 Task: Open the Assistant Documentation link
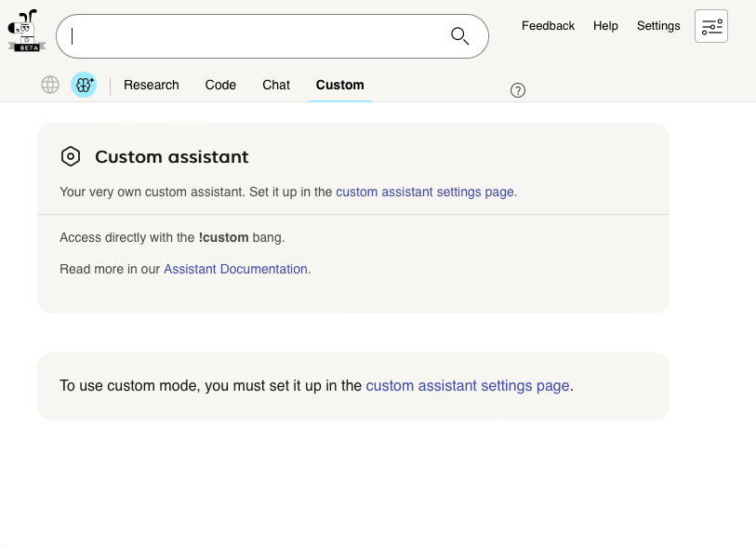235,269
